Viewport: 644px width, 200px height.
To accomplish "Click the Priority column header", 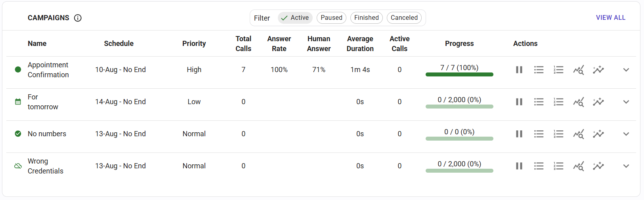I will pyautogui.click(x=194, y=44).
